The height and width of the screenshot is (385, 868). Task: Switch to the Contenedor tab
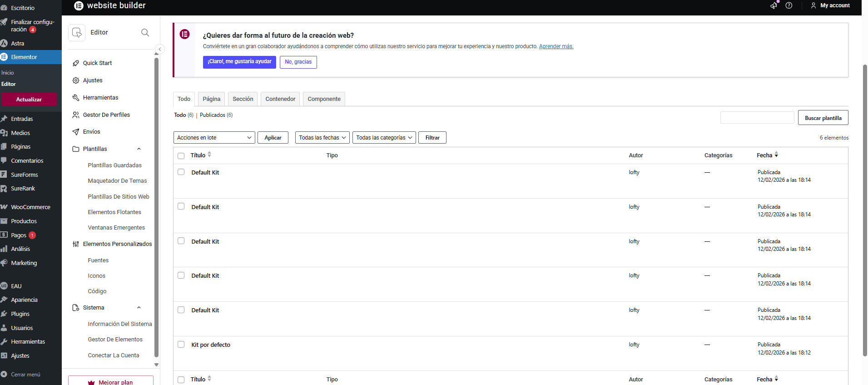click(280, 99)
